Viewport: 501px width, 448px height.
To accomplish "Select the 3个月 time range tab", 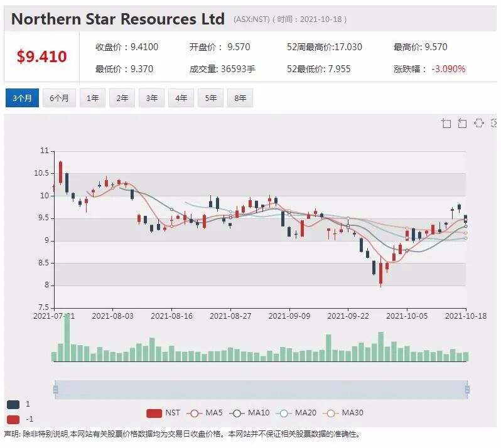I will (22, 98).
